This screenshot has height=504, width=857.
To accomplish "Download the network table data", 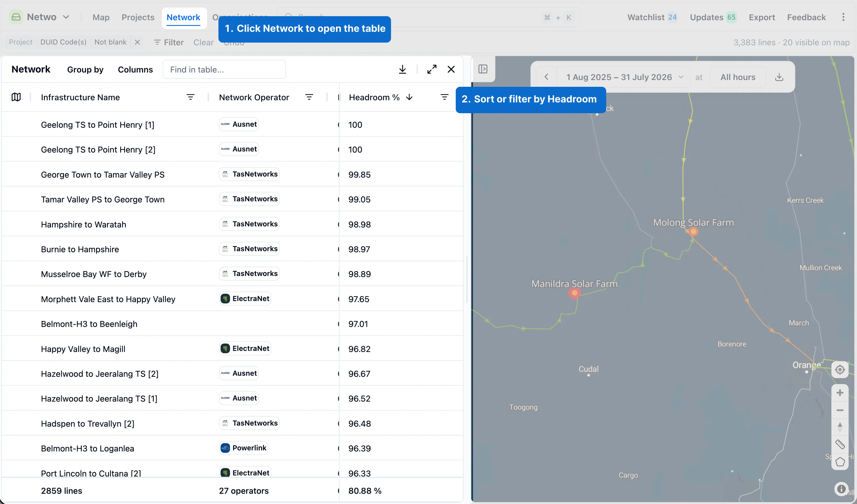I will click(x=402, y=69).
